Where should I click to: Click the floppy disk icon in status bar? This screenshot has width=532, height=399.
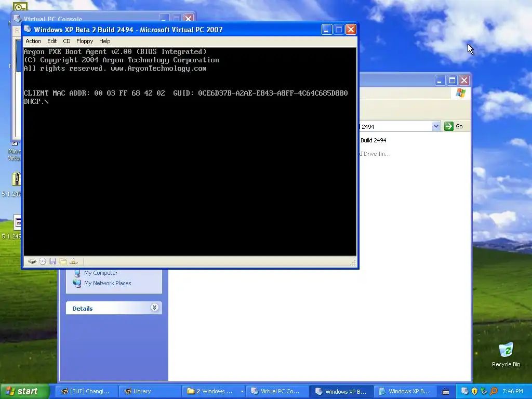click(52, 262)
